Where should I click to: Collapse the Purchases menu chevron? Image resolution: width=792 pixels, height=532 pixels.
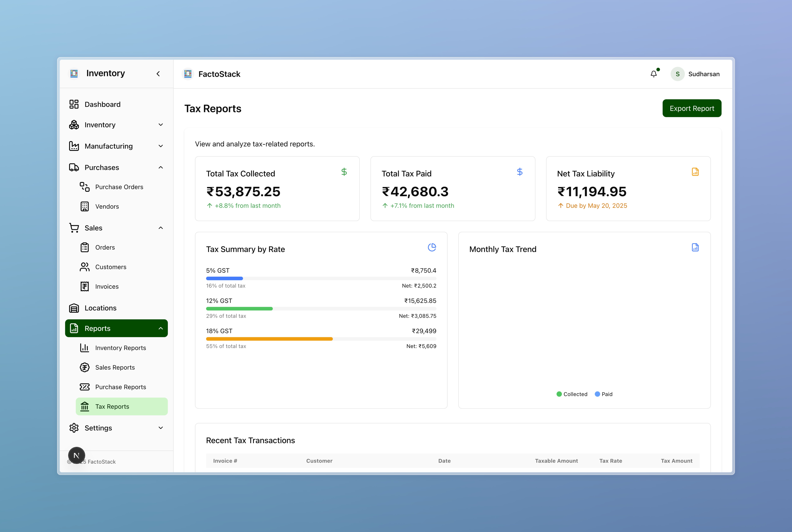[161, 167]
